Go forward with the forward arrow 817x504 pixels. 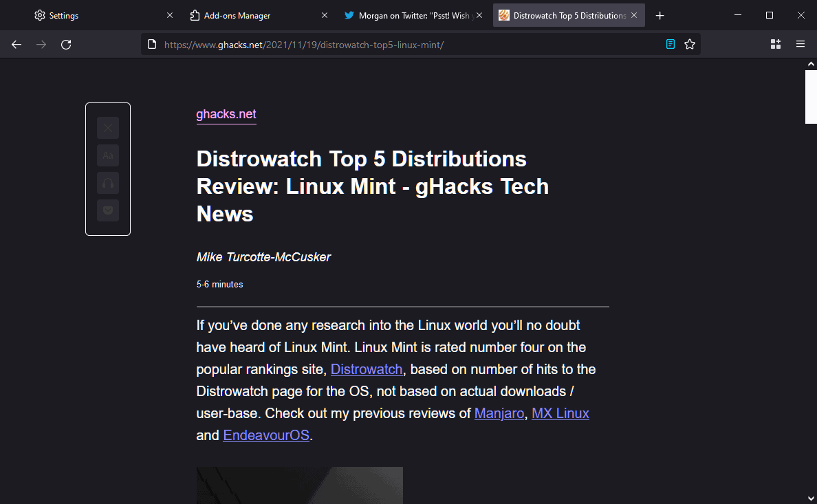tap(41, 44)
